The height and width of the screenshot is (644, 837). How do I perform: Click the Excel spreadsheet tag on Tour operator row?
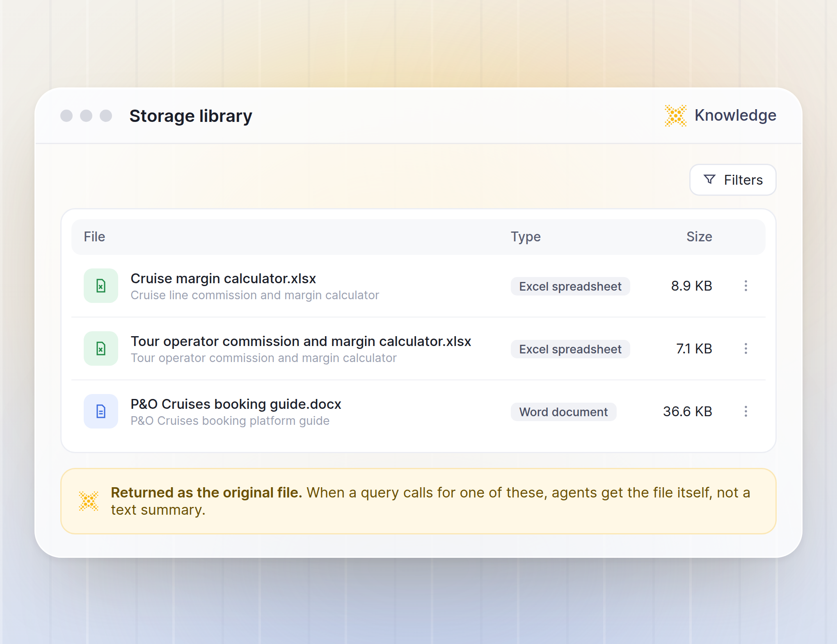click(570, 349)
